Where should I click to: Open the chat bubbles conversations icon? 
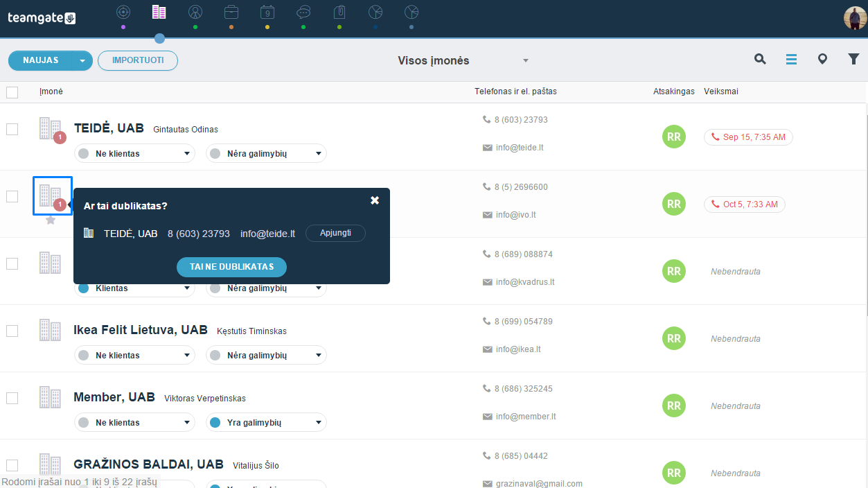(303, 12)
